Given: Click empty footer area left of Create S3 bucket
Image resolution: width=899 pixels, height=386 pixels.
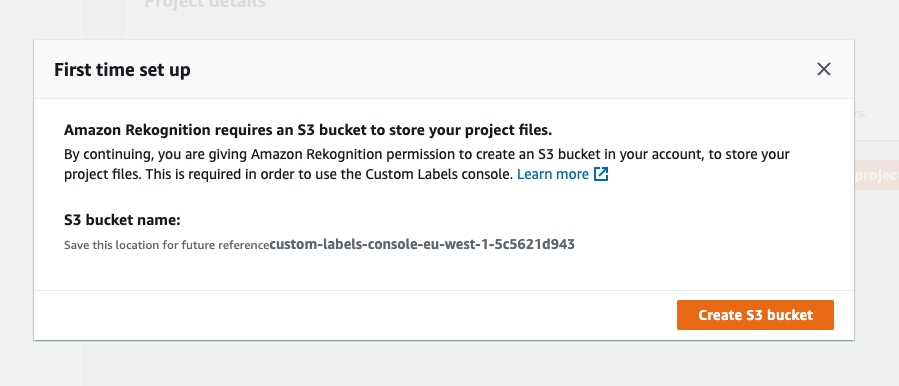Looking at the screenshot, I should 355,315.
